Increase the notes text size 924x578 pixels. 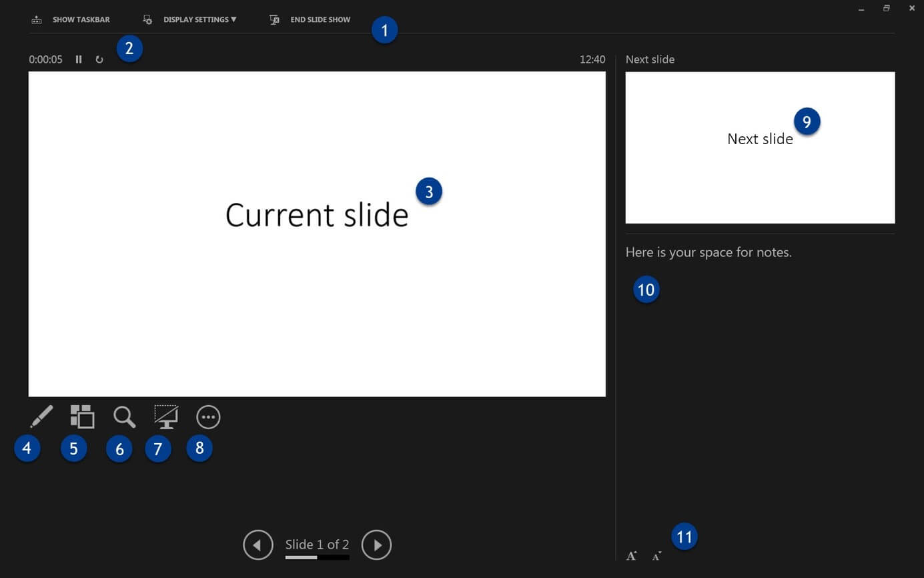click(631, 556)
